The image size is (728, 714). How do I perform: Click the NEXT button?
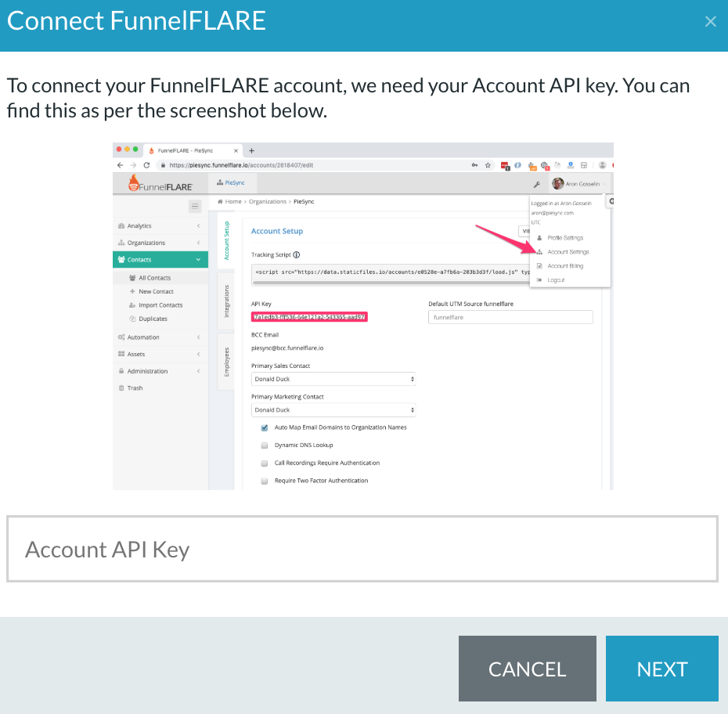click(661, 669)
